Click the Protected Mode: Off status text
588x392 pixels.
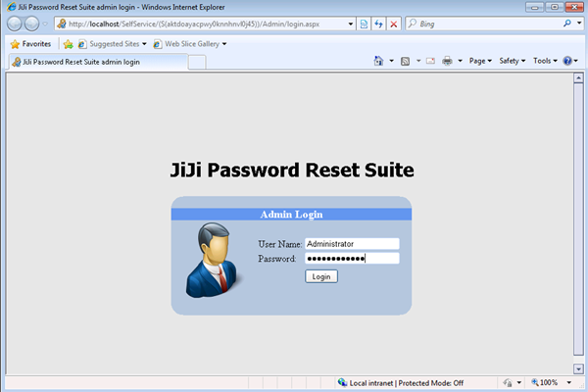[x=431, y=383]
